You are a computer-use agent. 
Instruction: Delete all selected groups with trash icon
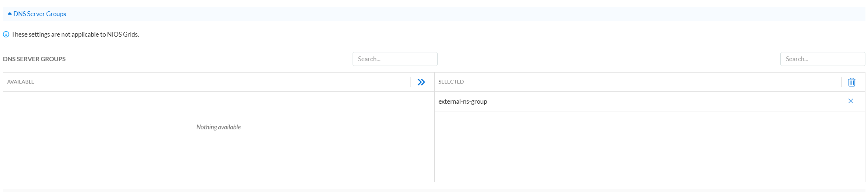click(x=851, y=82)
